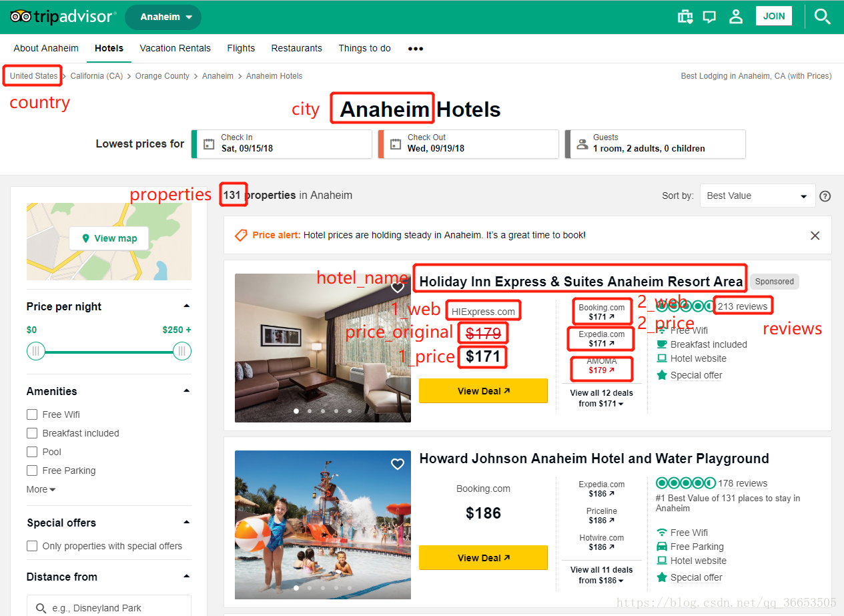Open Holiday Inn Express room photo
This screenshot has width=844, height=616.
point(323,348)
